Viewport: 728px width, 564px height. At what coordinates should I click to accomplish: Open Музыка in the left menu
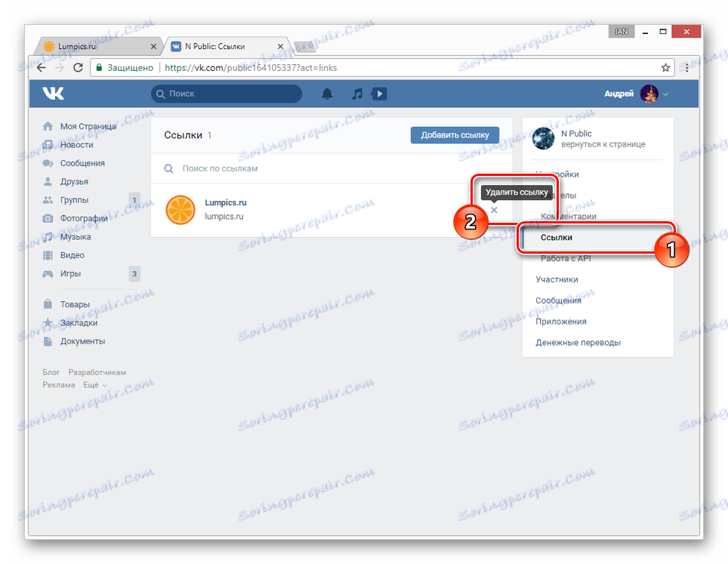(x=76, y=237)
